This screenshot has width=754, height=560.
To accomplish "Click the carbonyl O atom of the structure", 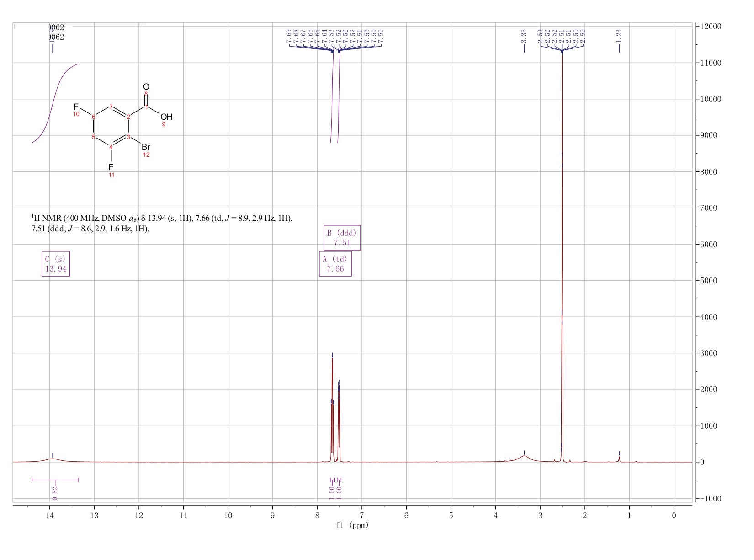I will click(146, 86).
